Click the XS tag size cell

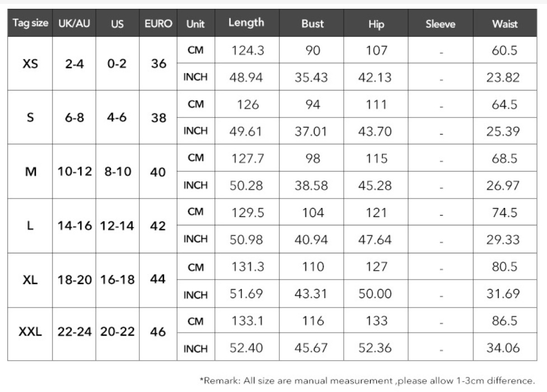30,64
